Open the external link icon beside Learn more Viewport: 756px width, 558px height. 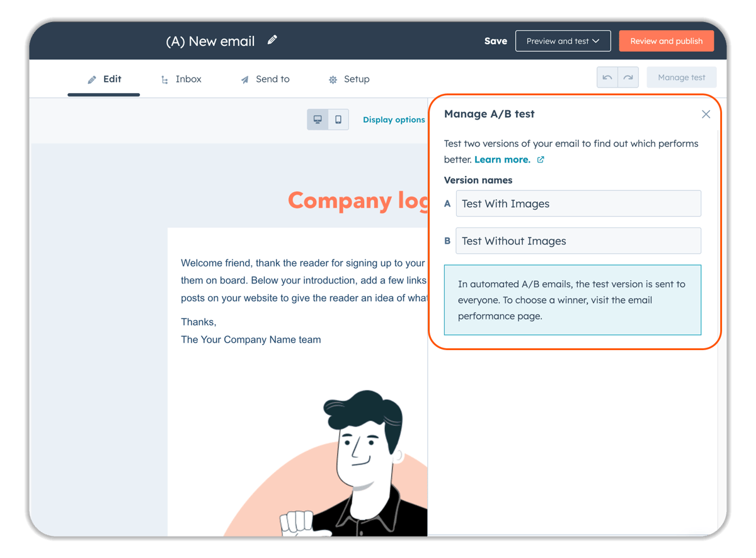coord(541,160)
